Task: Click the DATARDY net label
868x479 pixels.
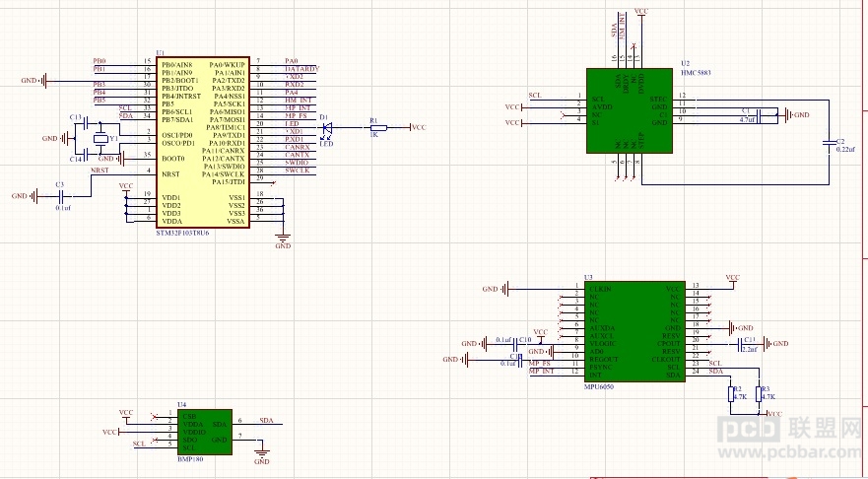Action: click(x=302, y=69)
